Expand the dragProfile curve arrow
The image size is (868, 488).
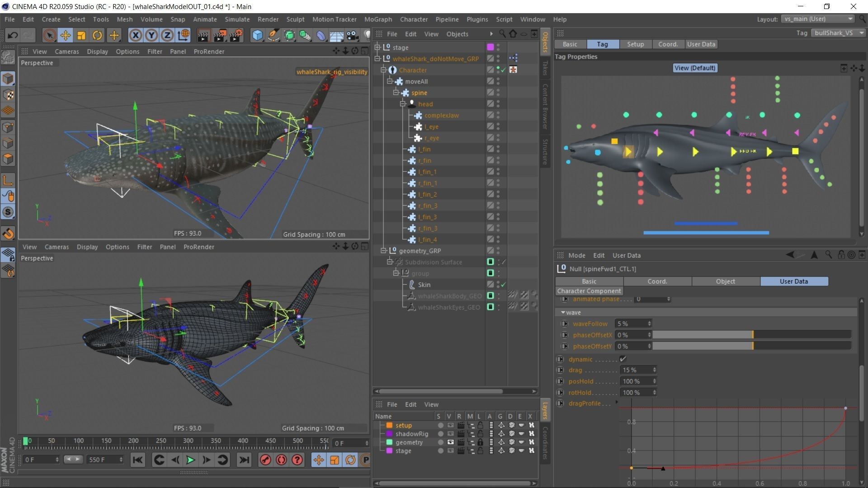(x=617, y=402)
